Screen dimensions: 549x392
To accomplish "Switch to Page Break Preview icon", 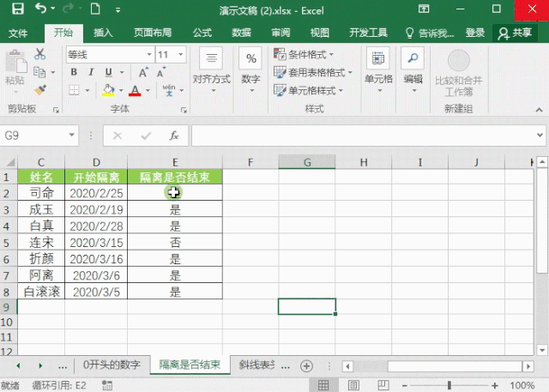I will tap(383, 385).
